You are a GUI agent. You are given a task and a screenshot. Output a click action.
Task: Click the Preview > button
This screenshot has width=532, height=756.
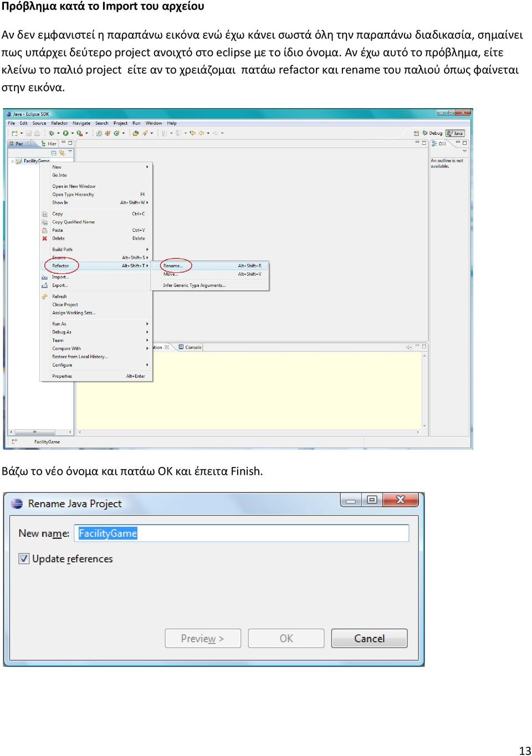click(x=203, y=638)
